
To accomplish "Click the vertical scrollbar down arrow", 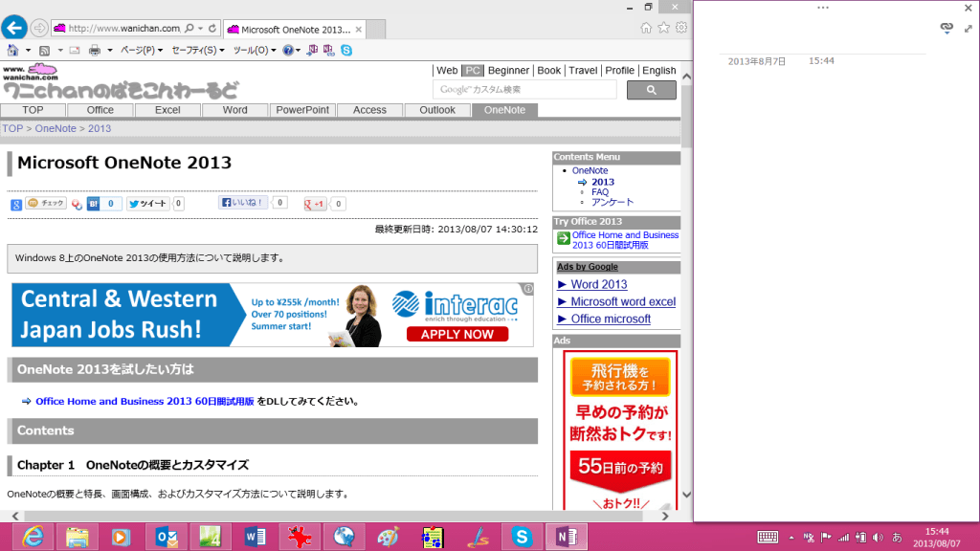I will (686, 495).
